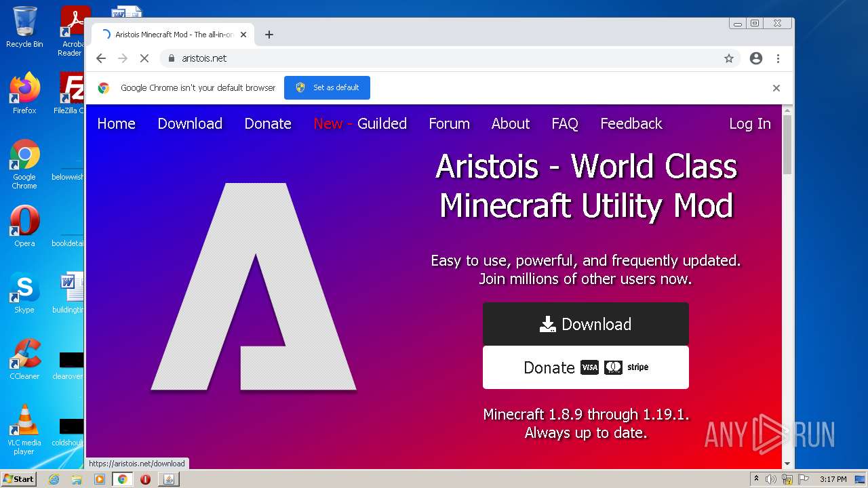The width and height of the screenshot is (868, 488).
Task: Open the Java taskbar icon
Action: (168, 479)
